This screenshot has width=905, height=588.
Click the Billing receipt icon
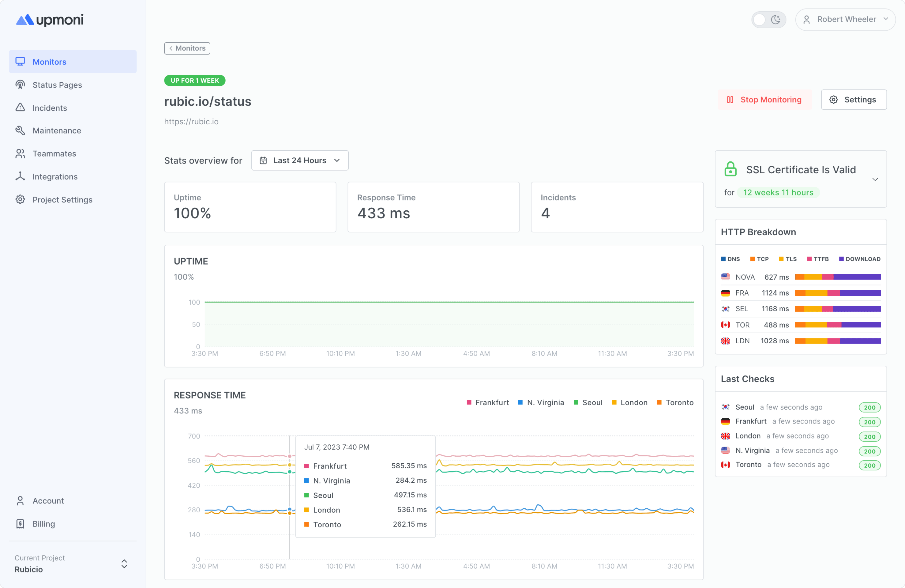coord(20,524)
